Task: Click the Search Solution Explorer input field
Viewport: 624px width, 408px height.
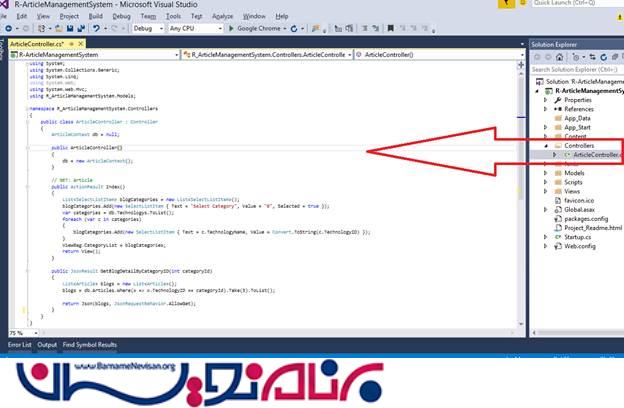Action: [x=577, y=69]
